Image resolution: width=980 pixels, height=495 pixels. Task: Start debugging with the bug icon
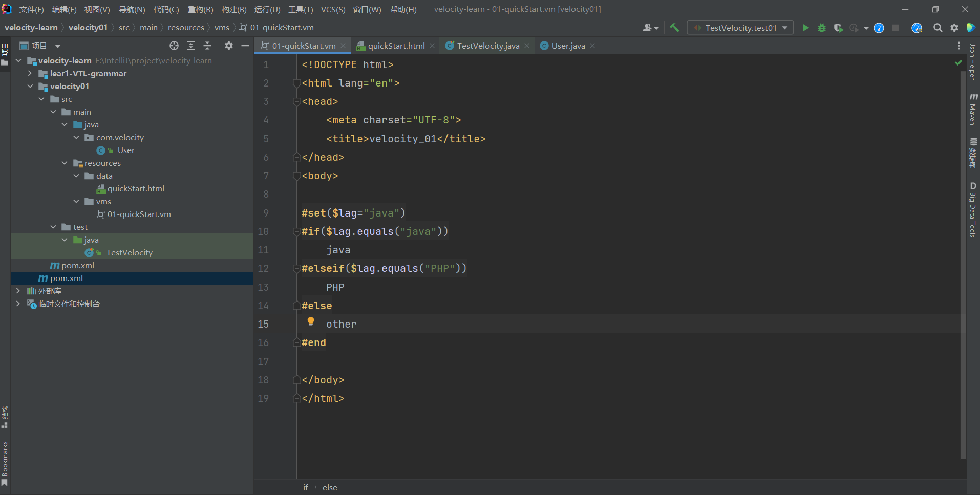point(822,28)
